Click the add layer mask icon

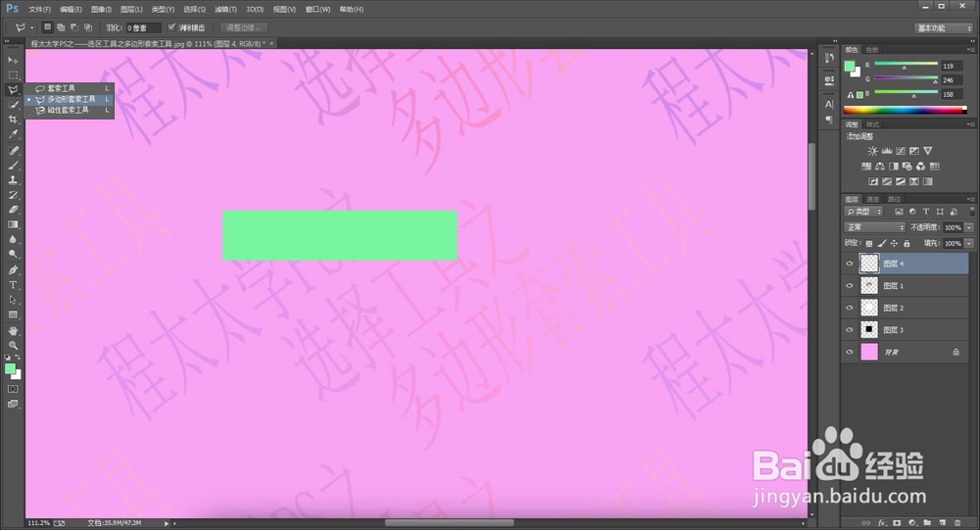click(897, 522)
